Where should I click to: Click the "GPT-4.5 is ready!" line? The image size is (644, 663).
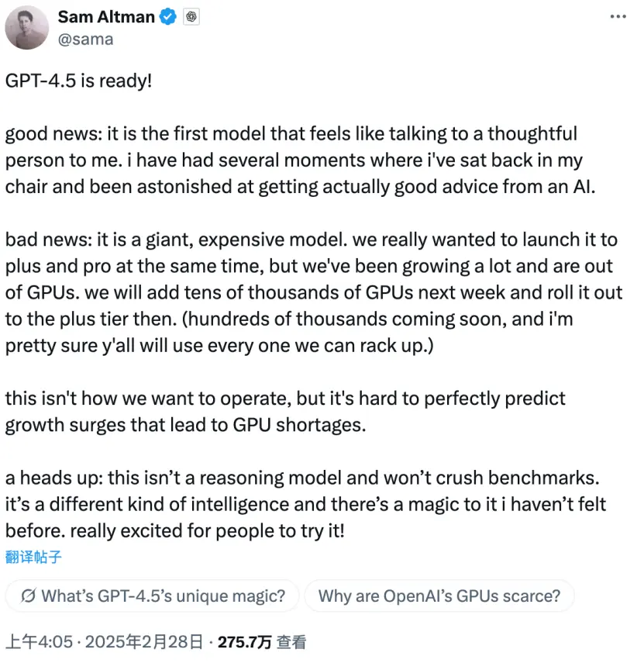(78, 80)
